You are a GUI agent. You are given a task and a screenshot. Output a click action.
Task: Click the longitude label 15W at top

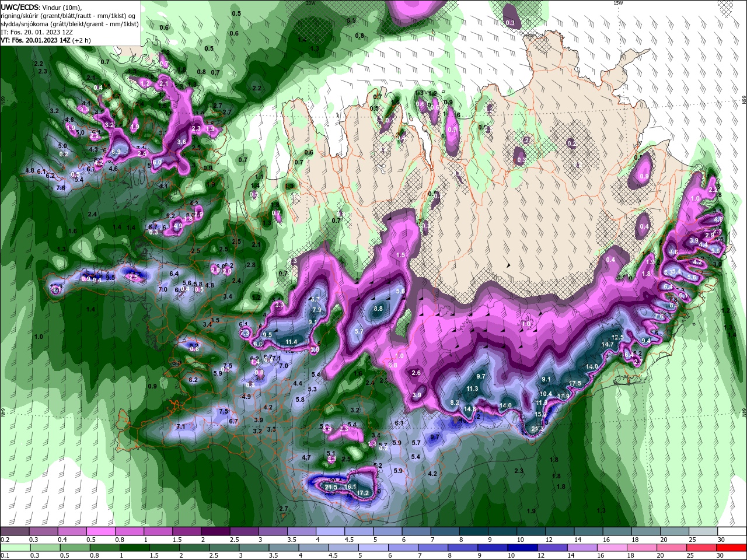pos(618,3)
